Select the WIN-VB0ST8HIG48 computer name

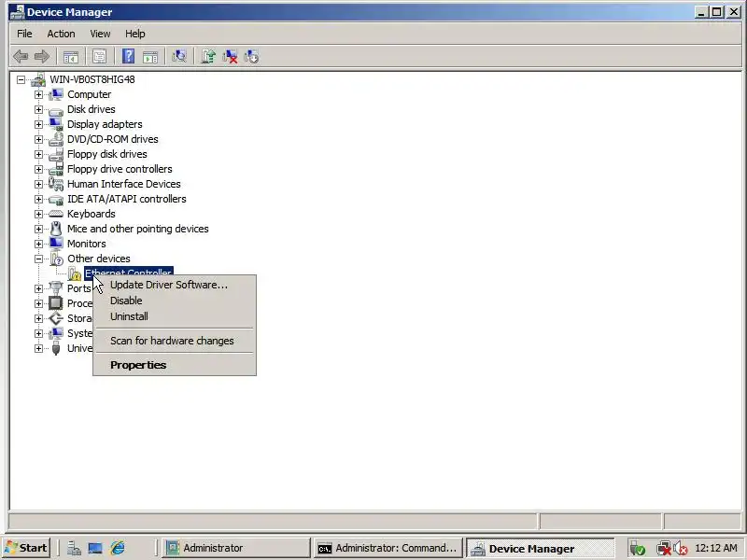tap(92, 79)
